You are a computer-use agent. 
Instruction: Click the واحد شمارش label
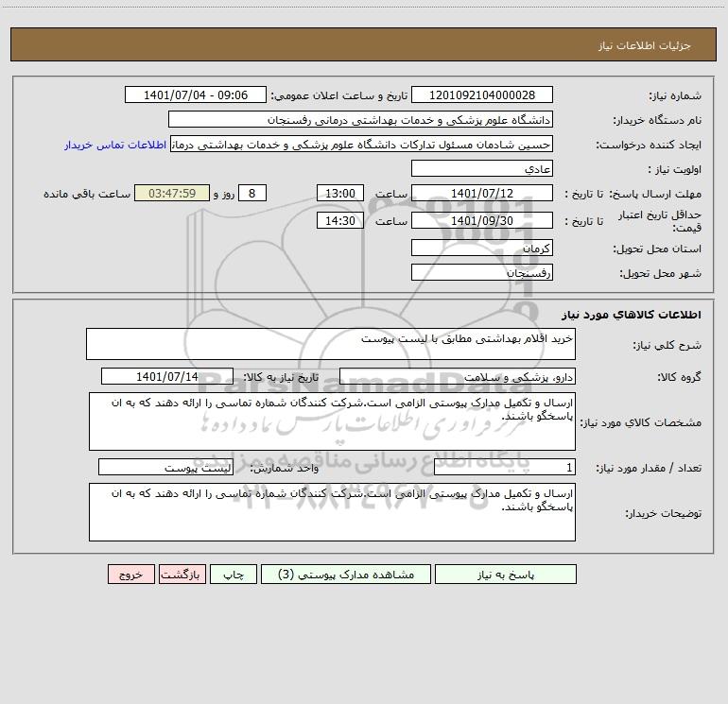[x=285, y=469]
